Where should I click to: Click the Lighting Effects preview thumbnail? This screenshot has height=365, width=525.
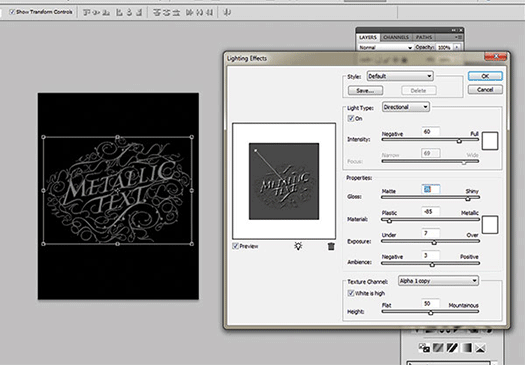point(284,181)
